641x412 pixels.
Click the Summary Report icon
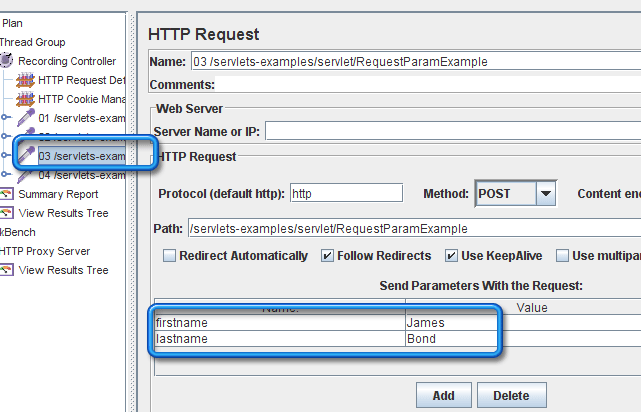7,194
